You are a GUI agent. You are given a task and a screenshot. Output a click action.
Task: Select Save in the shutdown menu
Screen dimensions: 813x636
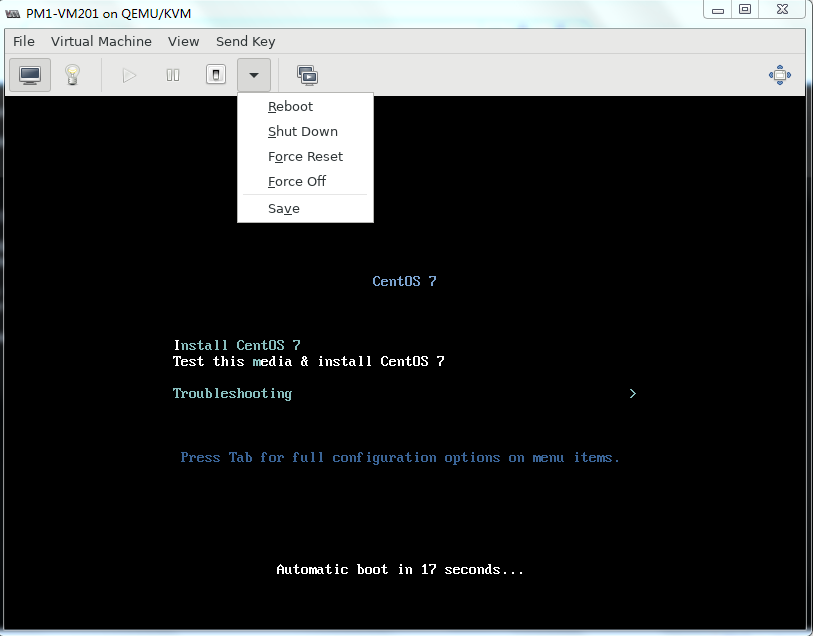tap(305, 208)
